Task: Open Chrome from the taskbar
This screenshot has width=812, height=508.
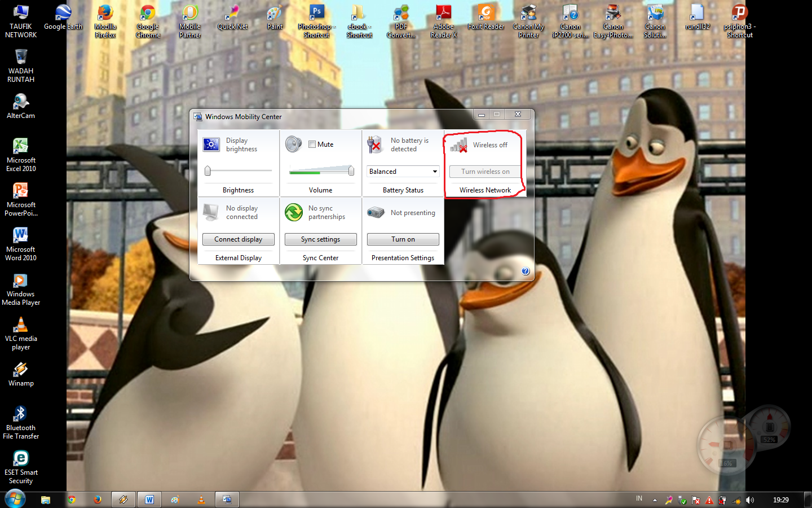Action: [x=72, y=500]
